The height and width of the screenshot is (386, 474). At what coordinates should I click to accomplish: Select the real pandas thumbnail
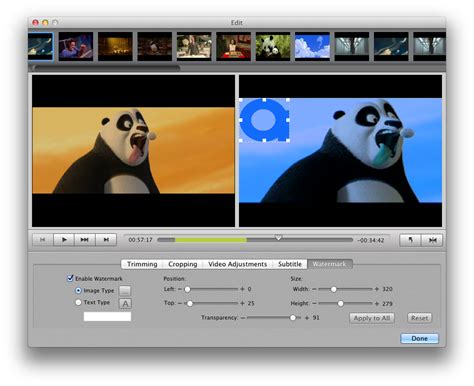coord(273,46)
